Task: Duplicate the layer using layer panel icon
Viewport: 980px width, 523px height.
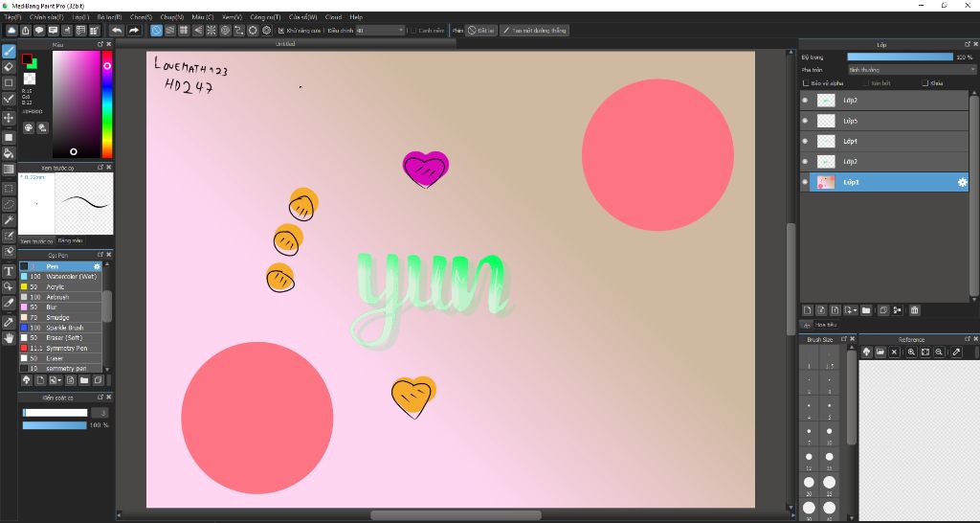Action: coord(883,309)
